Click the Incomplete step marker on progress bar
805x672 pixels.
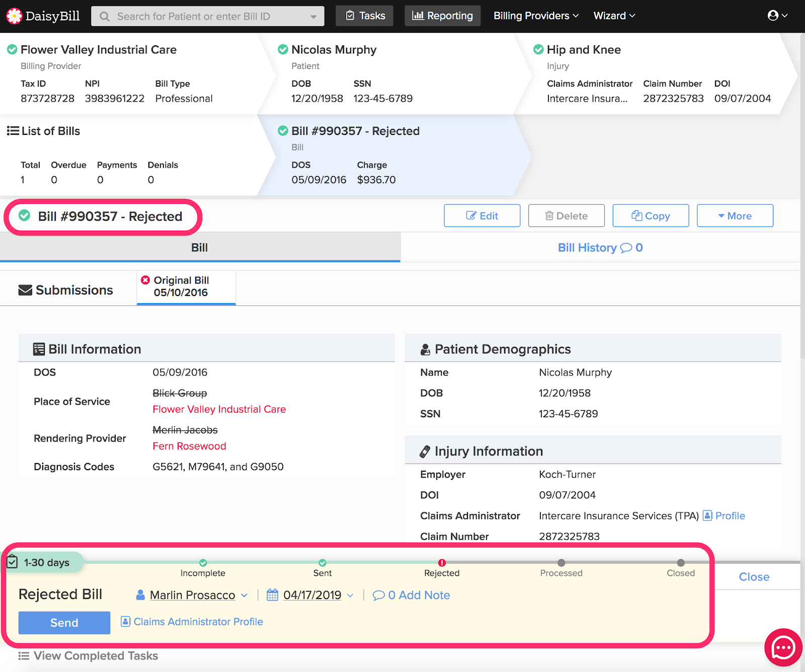point(203,563)
